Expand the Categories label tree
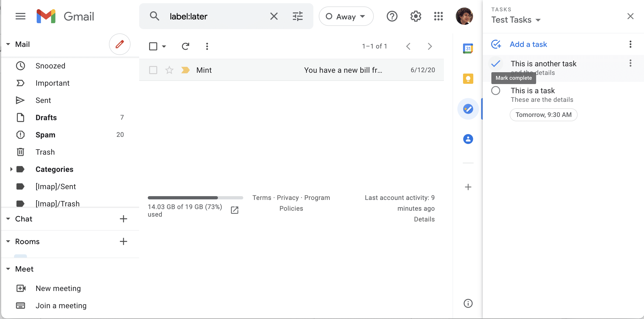Screen dimensions: 644x319 11,169
